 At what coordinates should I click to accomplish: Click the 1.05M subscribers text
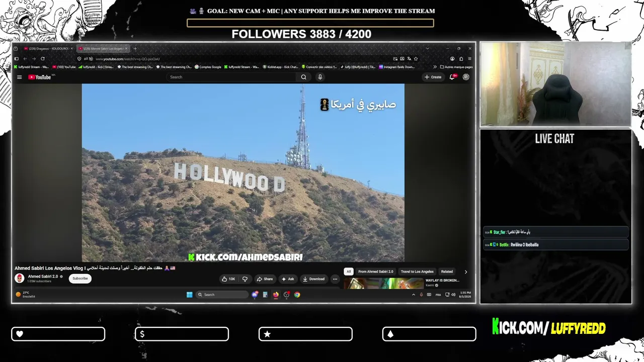(x=39, y=281)
